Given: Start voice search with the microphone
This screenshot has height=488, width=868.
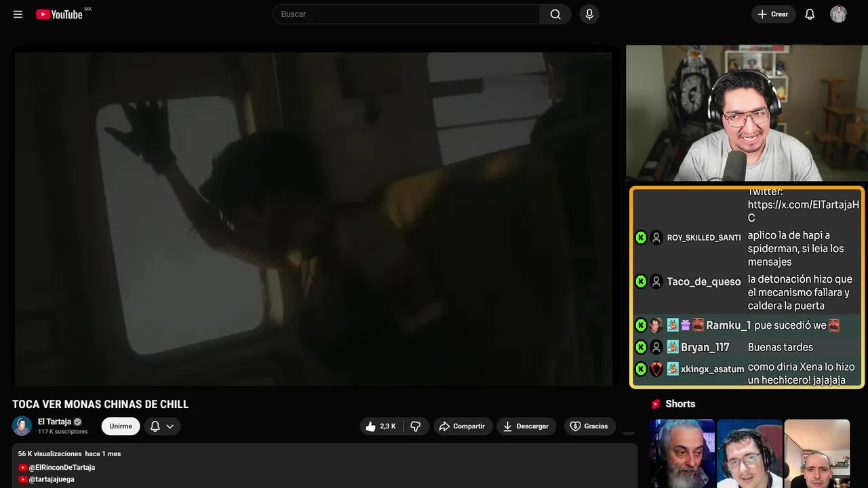Looking at the screenshot, I should click(x=589, y=14).
